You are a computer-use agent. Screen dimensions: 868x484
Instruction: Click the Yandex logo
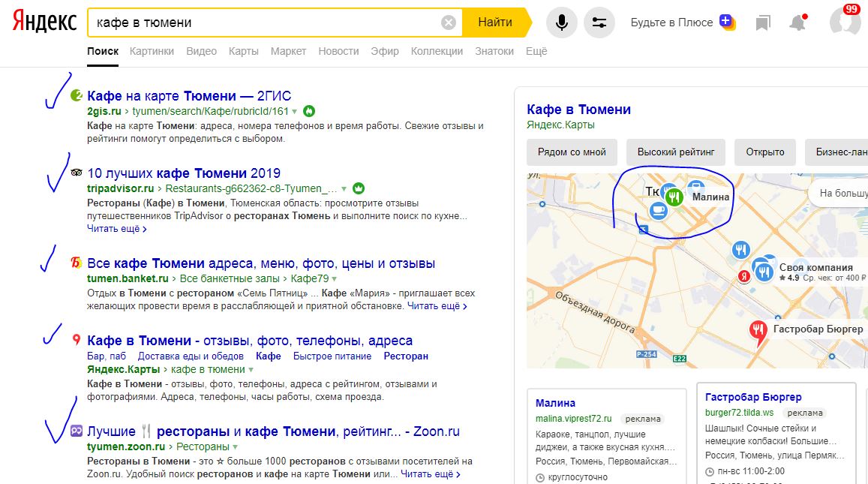tap(45, 21)
